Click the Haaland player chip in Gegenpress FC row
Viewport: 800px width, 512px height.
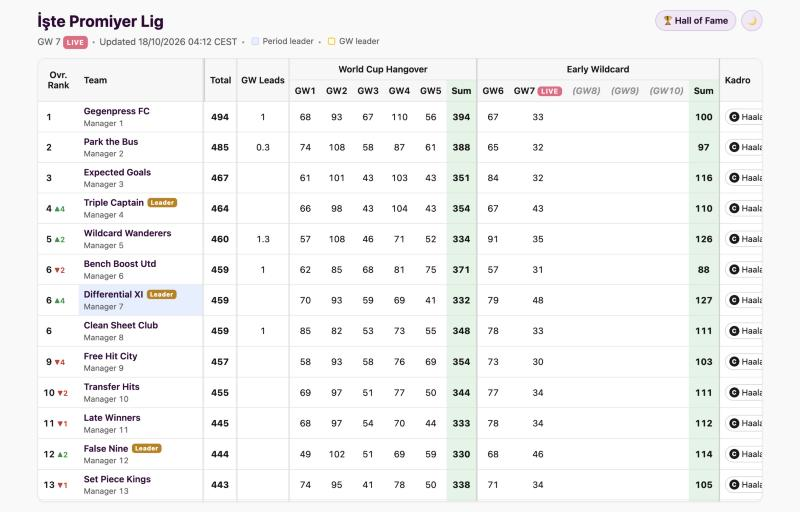click(x=744, y=117)
